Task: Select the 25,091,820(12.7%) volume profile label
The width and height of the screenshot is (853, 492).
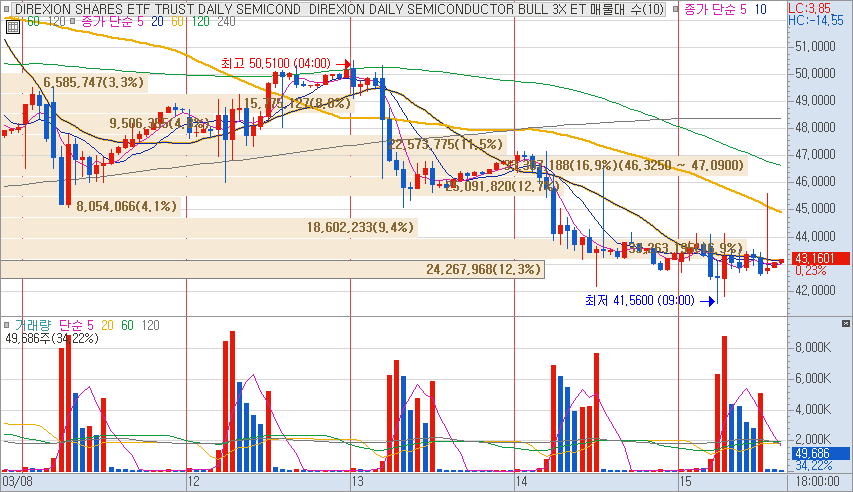Action: pos(502,186)
